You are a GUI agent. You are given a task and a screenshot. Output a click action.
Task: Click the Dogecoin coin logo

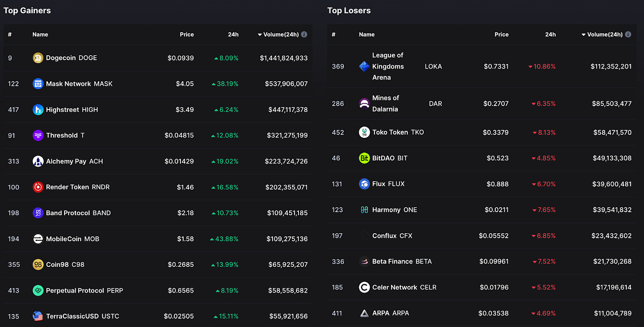coord(38,58)
